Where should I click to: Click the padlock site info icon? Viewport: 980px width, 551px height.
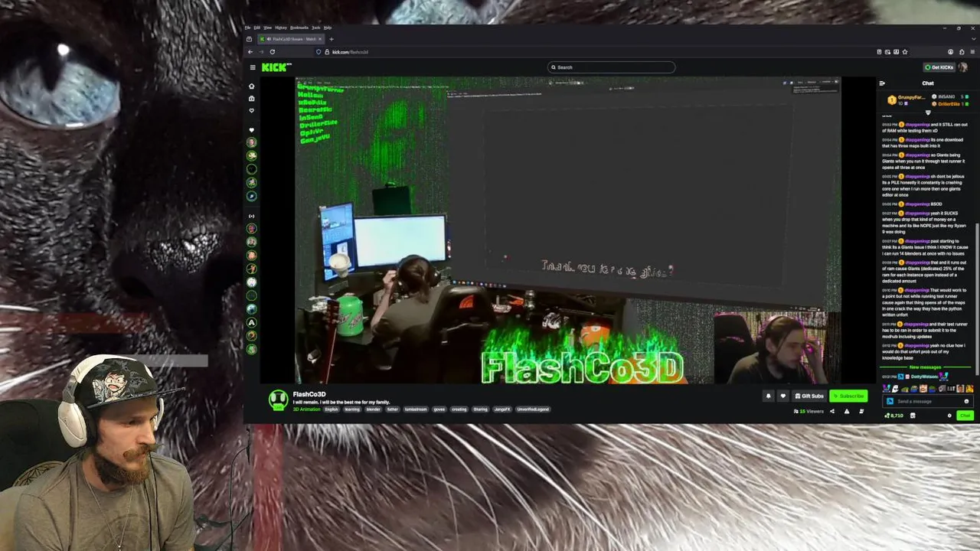coord(327,52)
